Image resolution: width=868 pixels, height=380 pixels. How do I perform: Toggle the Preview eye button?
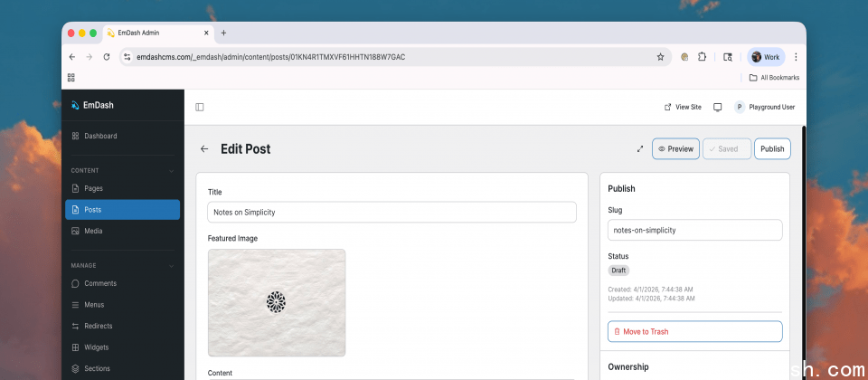(675, 149)
